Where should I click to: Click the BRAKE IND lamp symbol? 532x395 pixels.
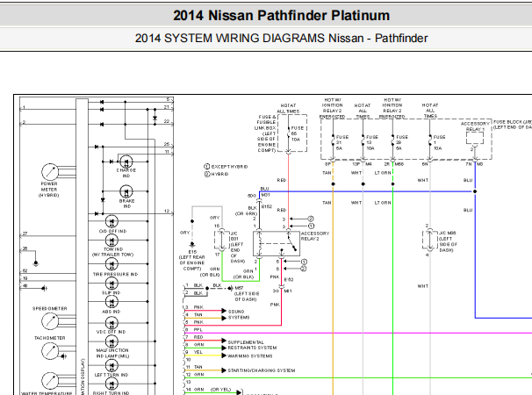tap(126, 191)
